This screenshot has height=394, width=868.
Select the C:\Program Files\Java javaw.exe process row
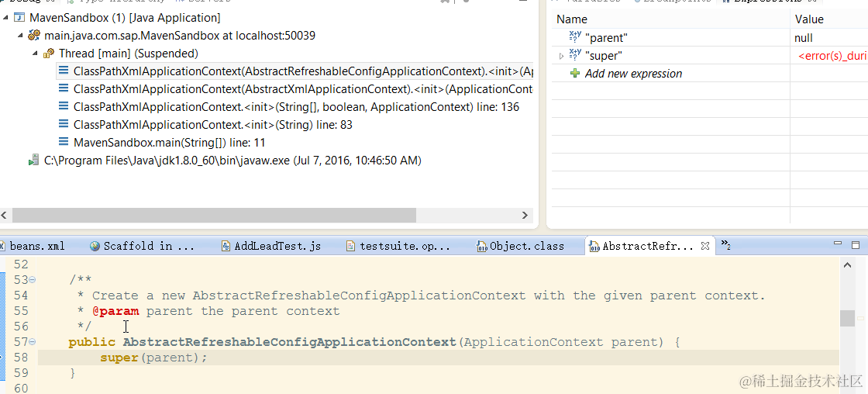coord(232,161)
